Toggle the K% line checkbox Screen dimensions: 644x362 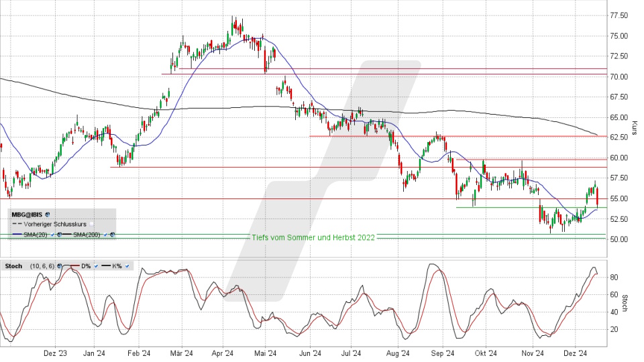(x=127, y=266)
